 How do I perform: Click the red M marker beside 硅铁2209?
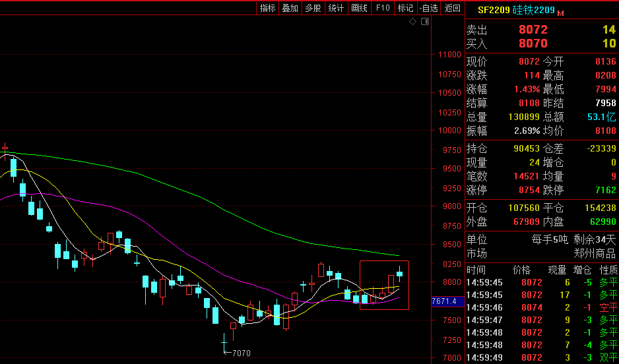coord(561,13)
